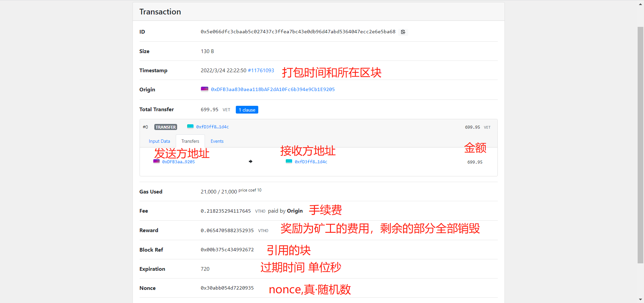The height and width of the screenshot is (303, 644).
Task: Expand the clause row labeled #0
Action: 145,127
